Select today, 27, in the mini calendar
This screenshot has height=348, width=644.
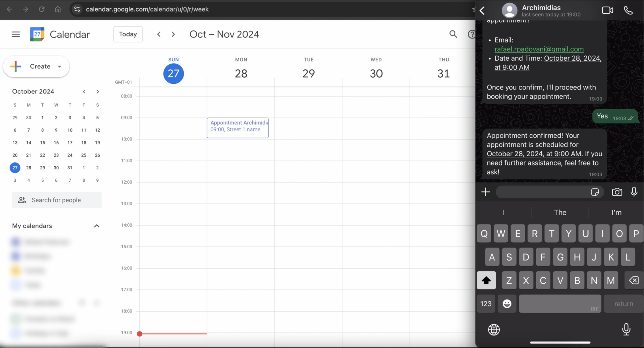15,168
